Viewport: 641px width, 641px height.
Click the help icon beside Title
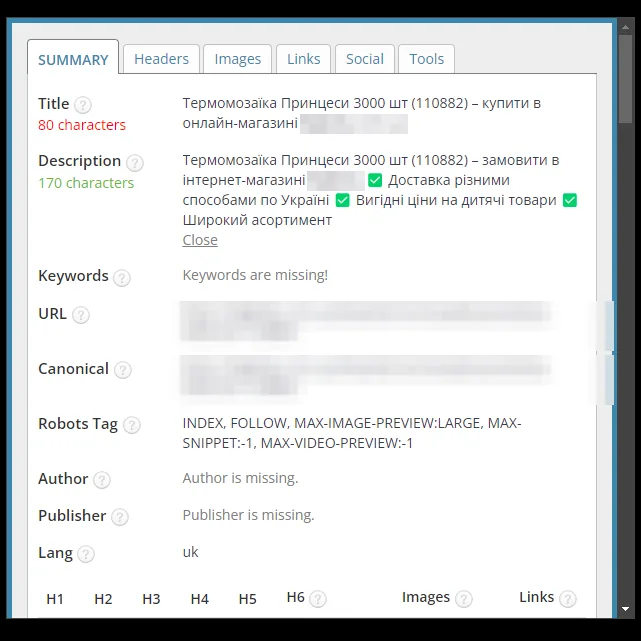coord(83,105)
